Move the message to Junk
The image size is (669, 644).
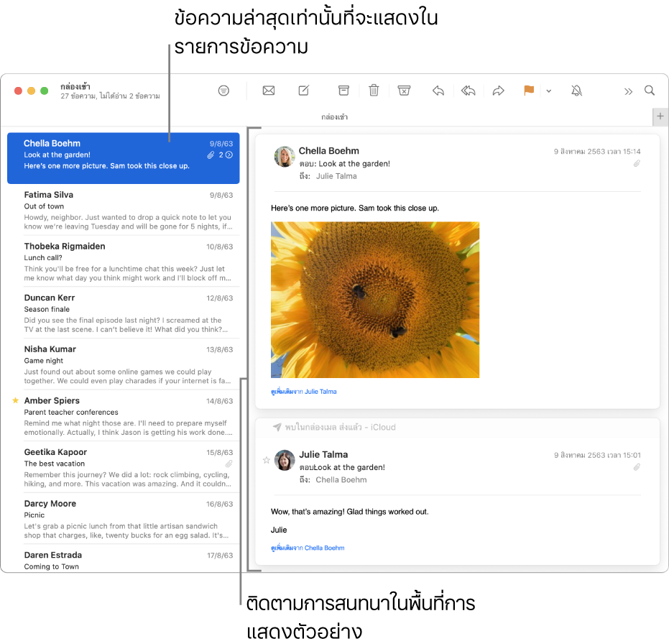click(404, 91)
